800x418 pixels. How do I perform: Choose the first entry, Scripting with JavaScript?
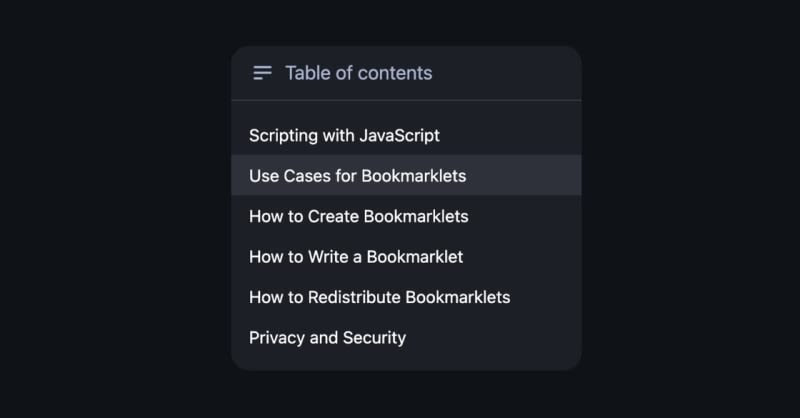[x=344, y=135]
